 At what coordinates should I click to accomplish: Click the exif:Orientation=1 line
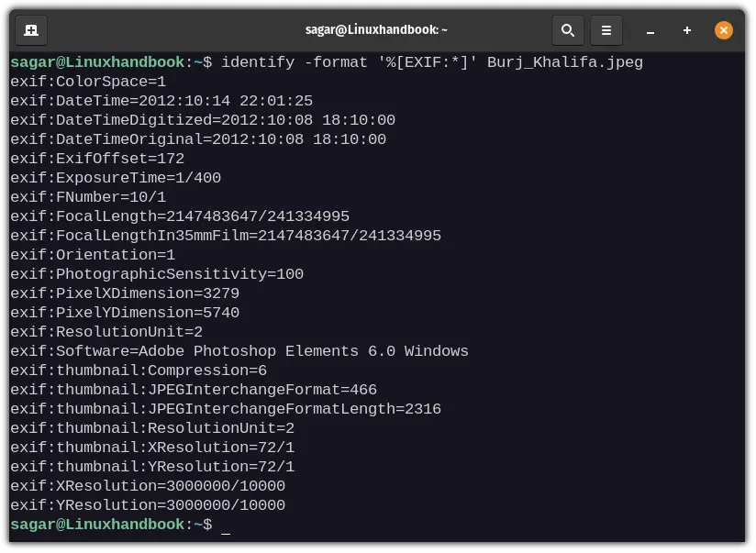click(93, 255)
